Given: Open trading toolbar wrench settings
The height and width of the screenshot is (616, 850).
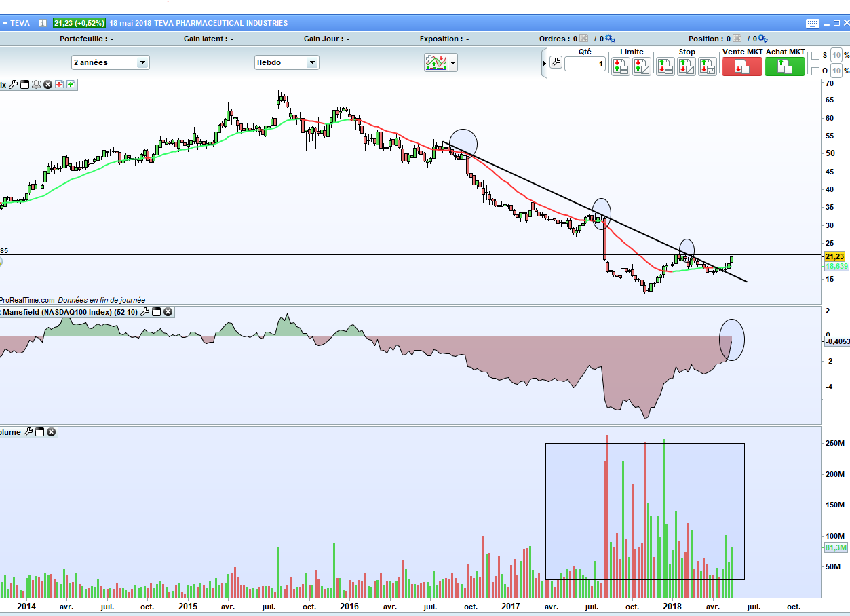Looking at the screenshot, I should click(x=556, y=62).
